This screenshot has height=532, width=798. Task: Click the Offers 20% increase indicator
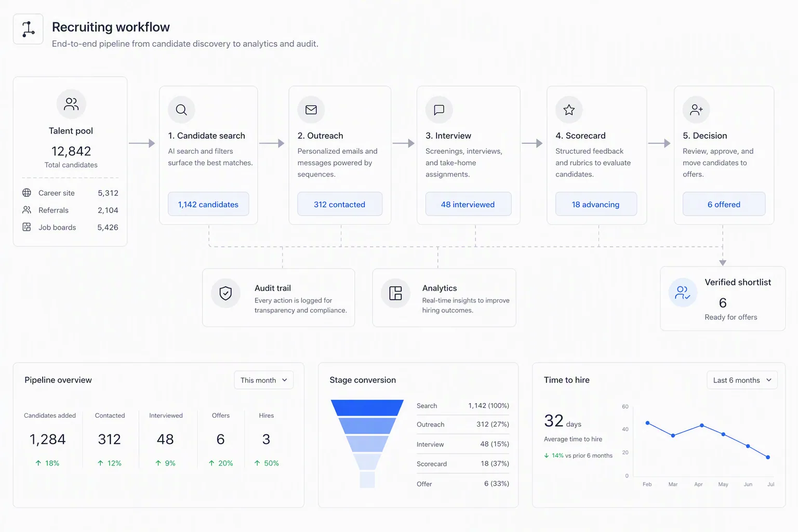221,463
